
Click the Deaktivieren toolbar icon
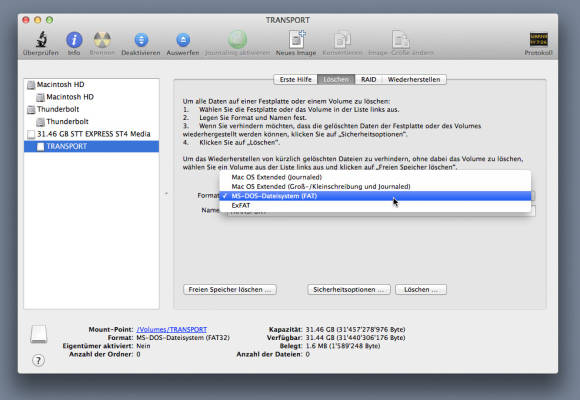click(x=141, y=40)
